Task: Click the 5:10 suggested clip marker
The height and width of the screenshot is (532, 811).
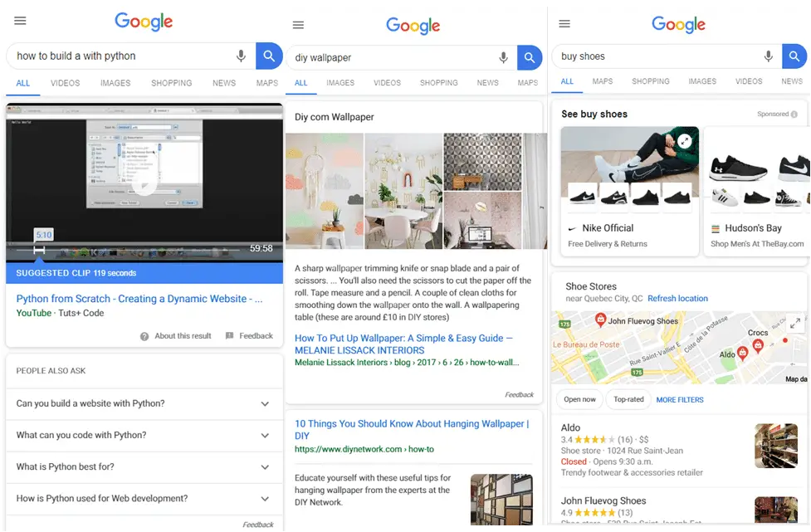Action: coord(43,235)
